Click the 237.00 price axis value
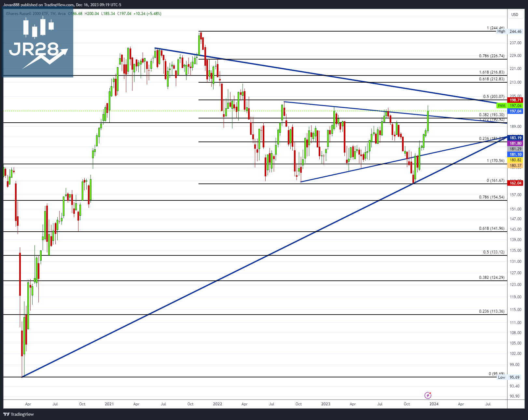Image resolution: width=528 pixels, height=420 pixels. click(x=516, y=43)
